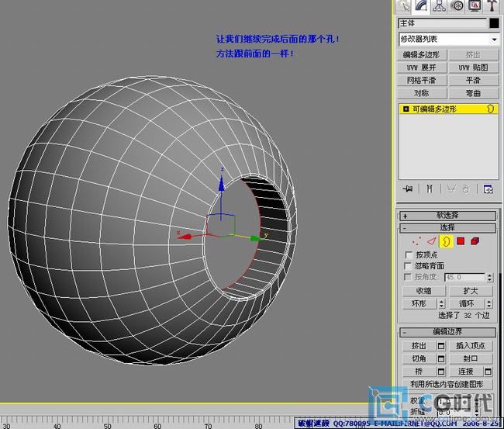Screen dimensions: 504x429
Task: Toggle the light bulb icon on 可编辑多边形
Action: 491,109
